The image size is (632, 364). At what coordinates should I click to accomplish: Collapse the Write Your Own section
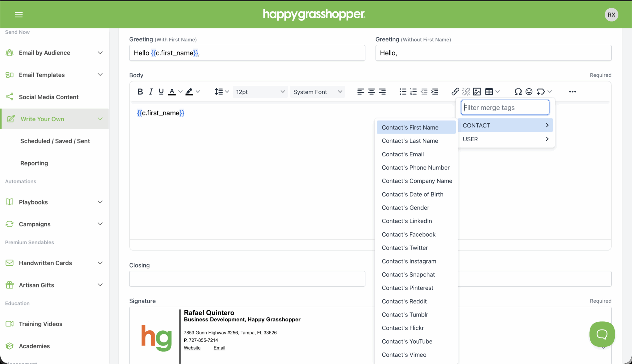pos(100,119)
